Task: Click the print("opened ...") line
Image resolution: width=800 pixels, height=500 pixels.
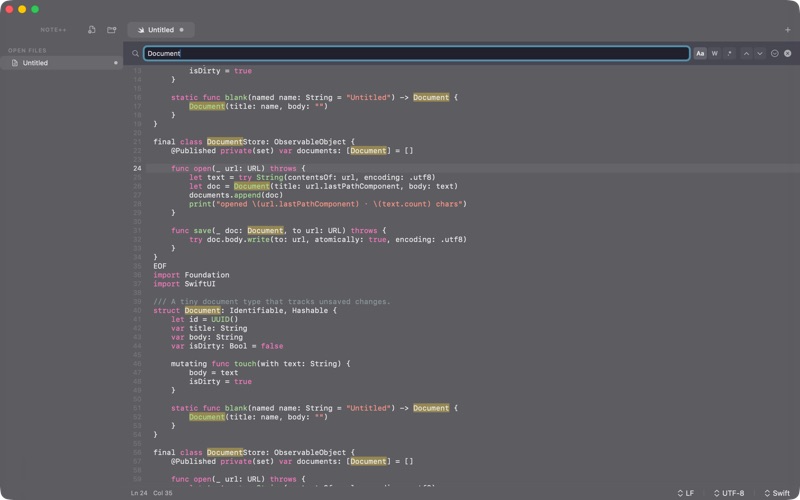Action: click(328, 204)
